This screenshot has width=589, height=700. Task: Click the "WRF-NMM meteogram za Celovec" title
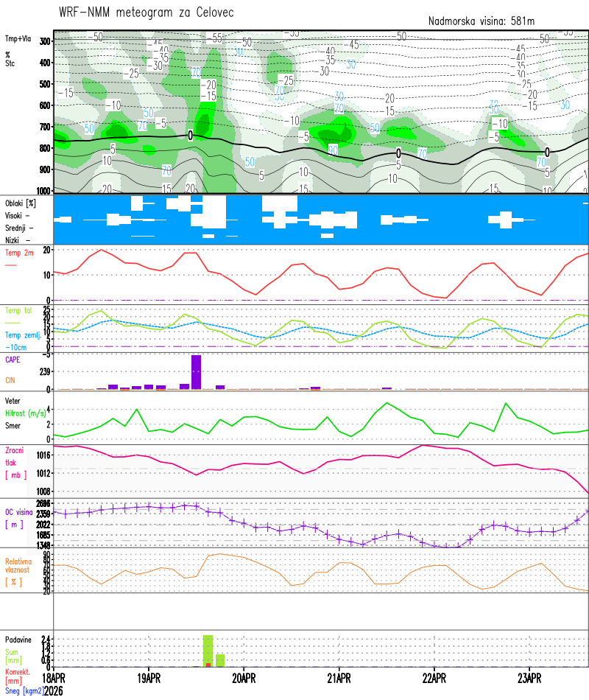point(146,12)
